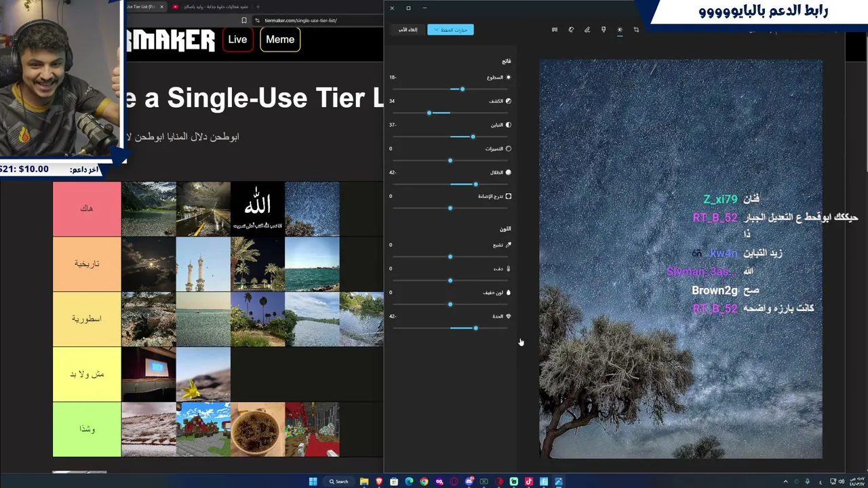Select the اسطورية tier label
The image size is (868, 488).
tap(87, 319)
